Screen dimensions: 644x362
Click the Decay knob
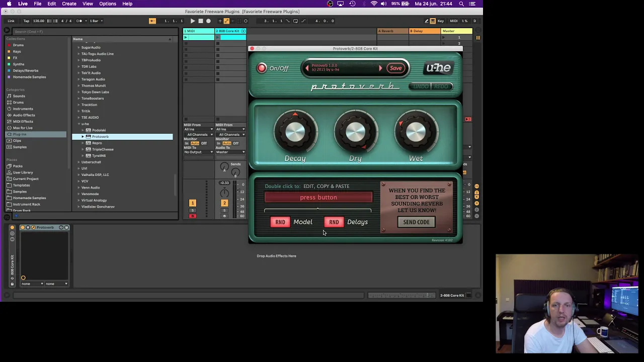(295, 132)
